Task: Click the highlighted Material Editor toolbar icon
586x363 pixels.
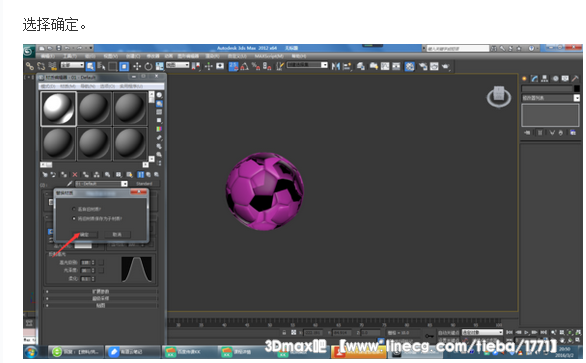Action: click(x=410, y=67)
